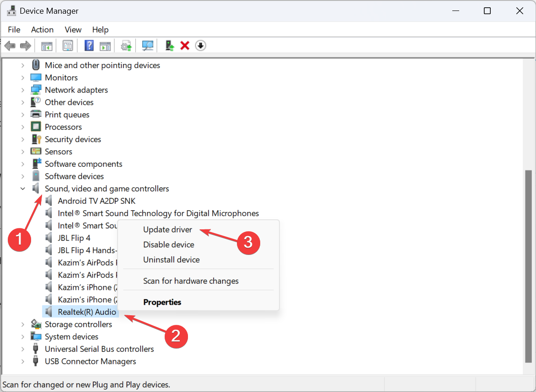Screen dimensions: 536x392
Task: Expand the Storage controllers category
Action: pos(22,324)
